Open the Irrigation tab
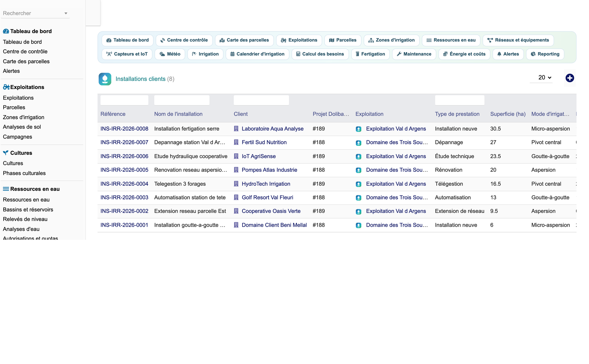589x364 pixels. (205, 54)
